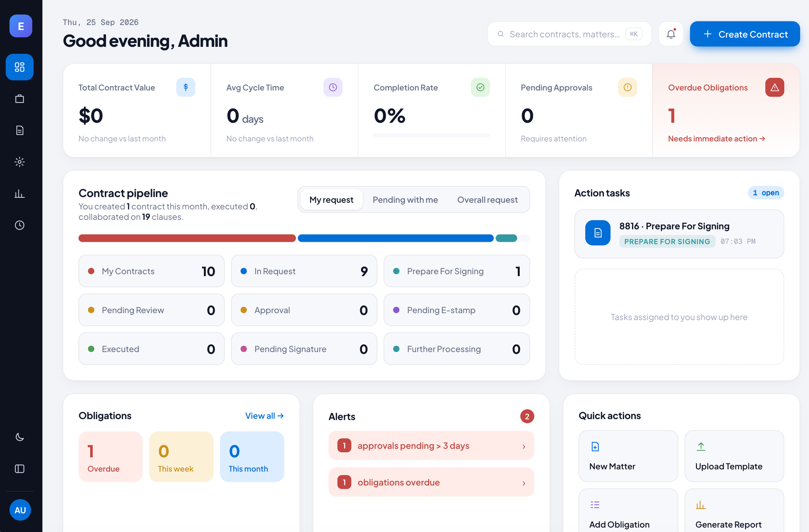
Task: Open the Overdue obligations tile
Action: click(110, 456)
